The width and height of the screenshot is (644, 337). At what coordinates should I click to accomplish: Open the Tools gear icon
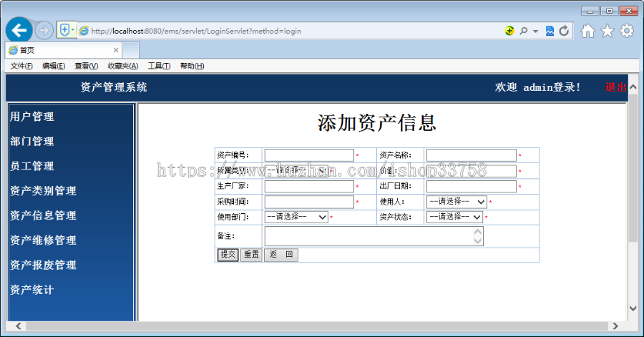(627, 31)
